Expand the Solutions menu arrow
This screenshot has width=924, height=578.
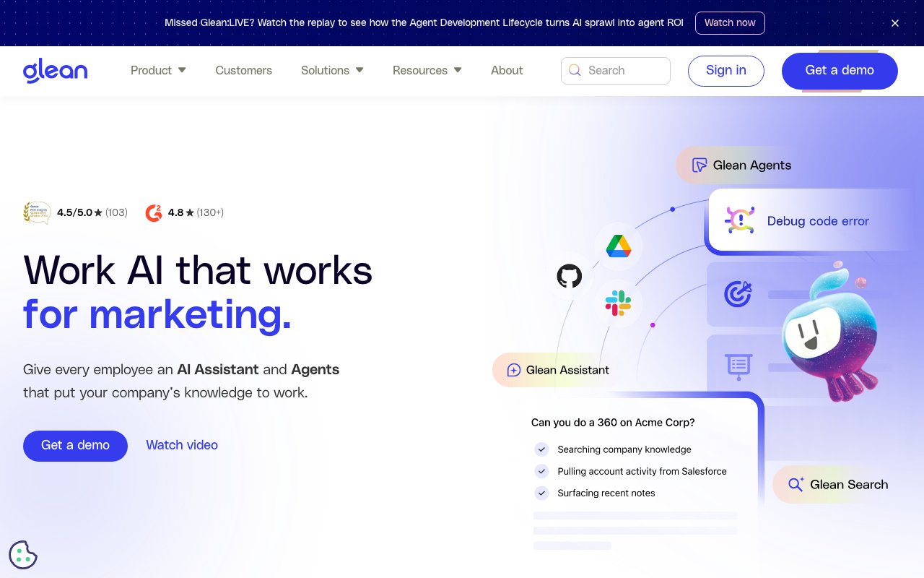[359, 70]
